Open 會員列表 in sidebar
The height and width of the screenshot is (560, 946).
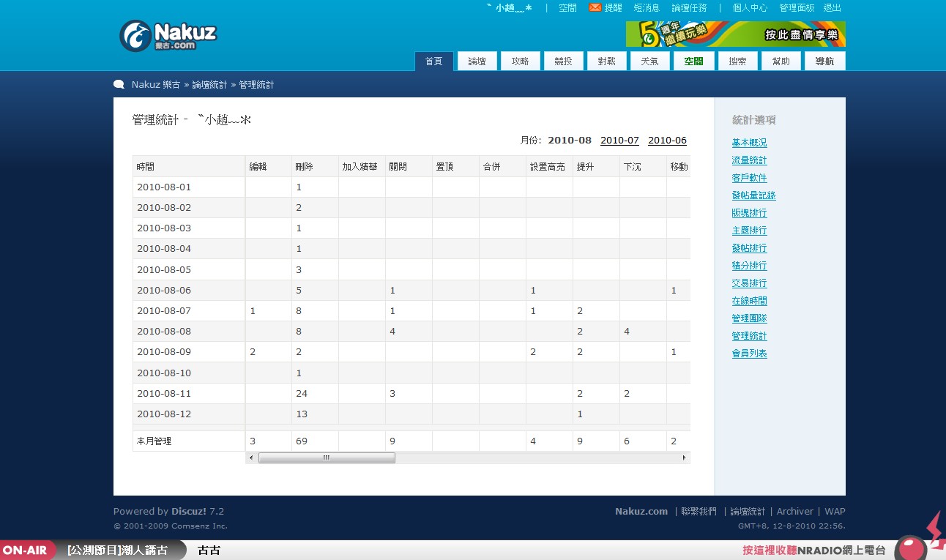[750, 354]
